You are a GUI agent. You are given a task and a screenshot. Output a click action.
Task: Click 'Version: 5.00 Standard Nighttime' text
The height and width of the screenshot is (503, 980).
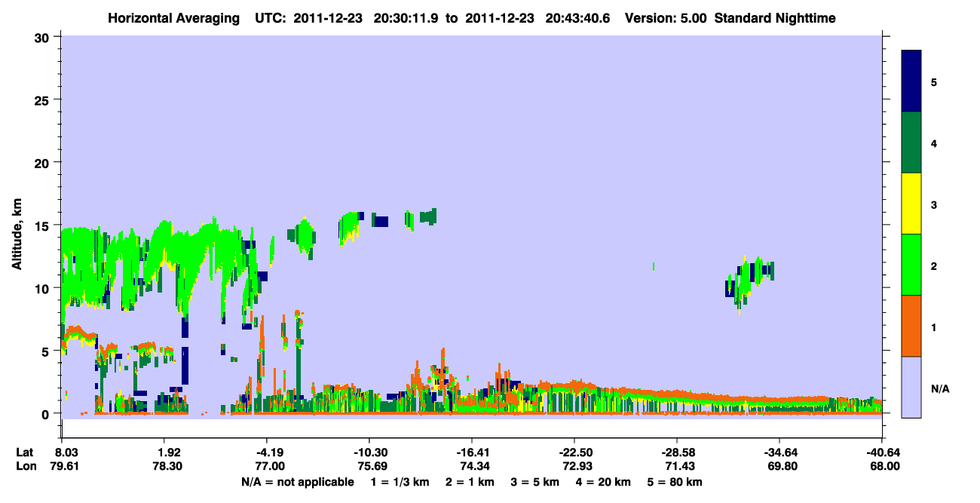[730, 18]
